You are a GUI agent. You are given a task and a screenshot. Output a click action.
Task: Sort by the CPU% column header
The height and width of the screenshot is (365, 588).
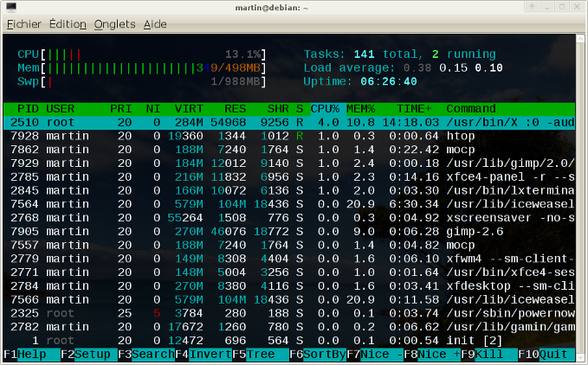[325, 108]
